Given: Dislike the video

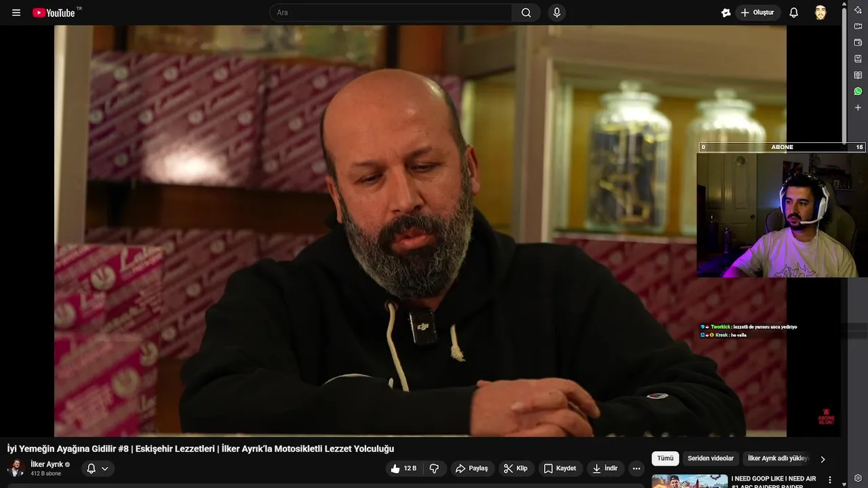Looking at the screenshot, I should (x=435, y=468).
